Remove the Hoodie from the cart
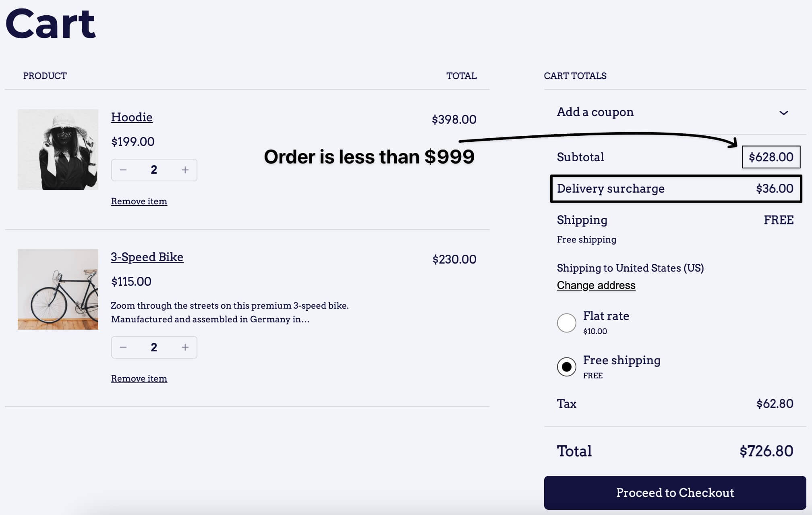This screenshot has height=515, width=812. click(x=139, y=201)
